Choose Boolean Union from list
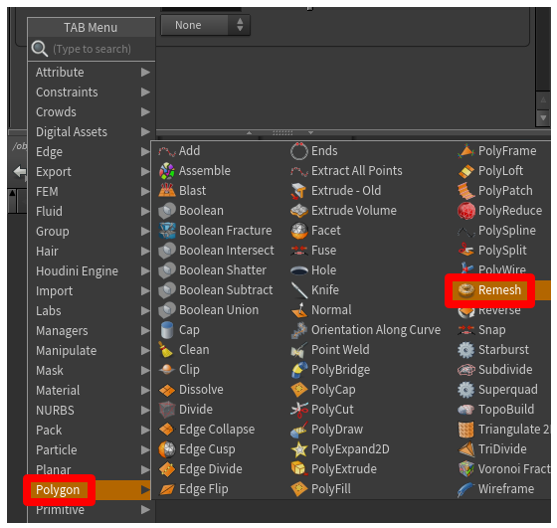This screenshot has height=528, width=557. 219,310
